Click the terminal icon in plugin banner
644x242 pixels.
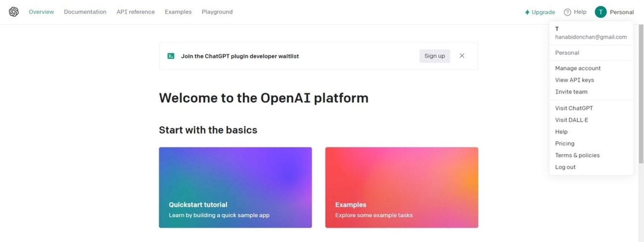pos(171,56)
